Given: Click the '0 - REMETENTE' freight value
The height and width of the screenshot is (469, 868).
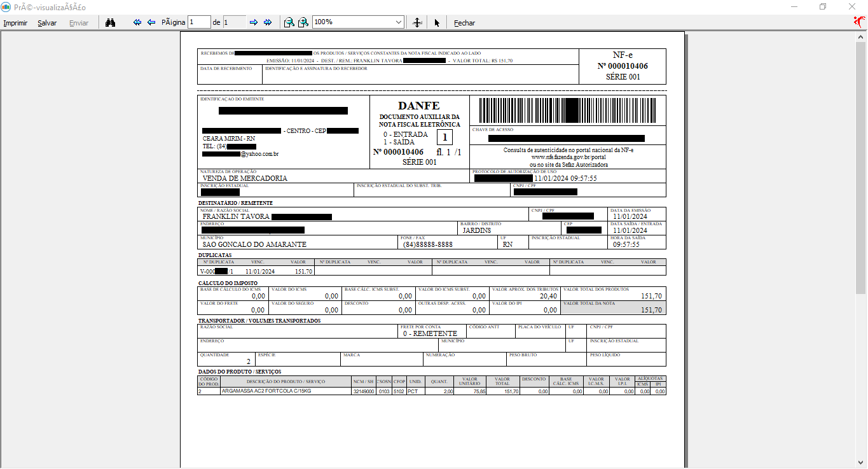Looking at the screenshot, I should tap(430, 333).
